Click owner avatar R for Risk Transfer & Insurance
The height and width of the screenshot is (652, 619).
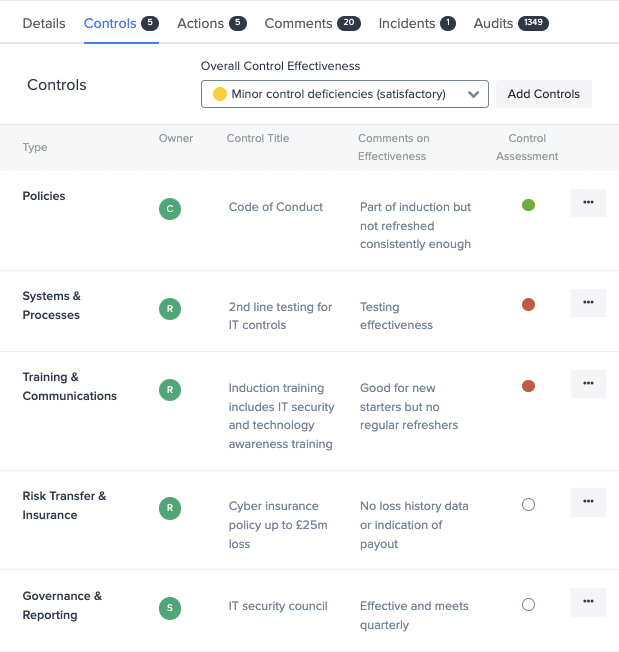(x=170, y=508)
